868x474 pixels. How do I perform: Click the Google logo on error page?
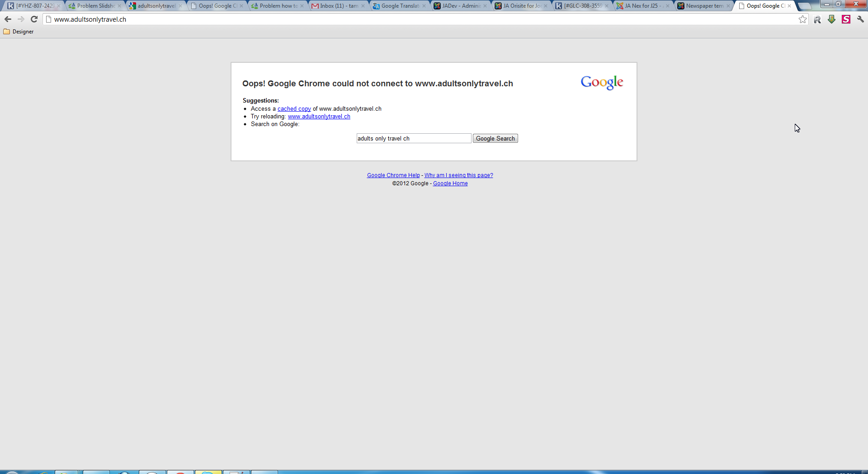click(x=602, y=83)
